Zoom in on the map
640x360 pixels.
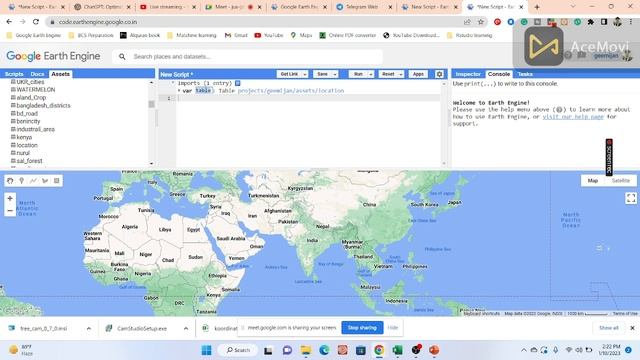tap(10, 198)
